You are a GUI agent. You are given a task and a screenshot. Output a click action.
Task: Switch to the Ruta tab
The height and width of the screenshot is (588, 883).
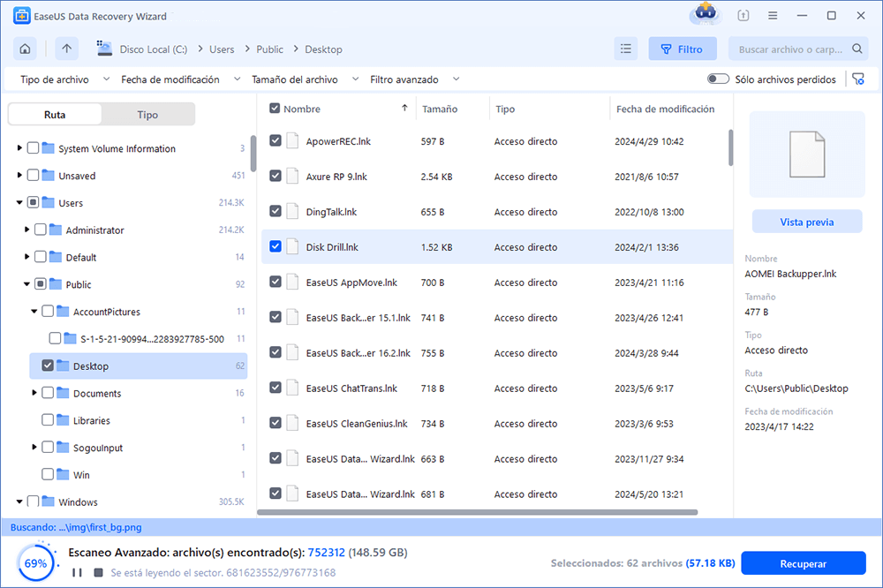pos(55,115)
